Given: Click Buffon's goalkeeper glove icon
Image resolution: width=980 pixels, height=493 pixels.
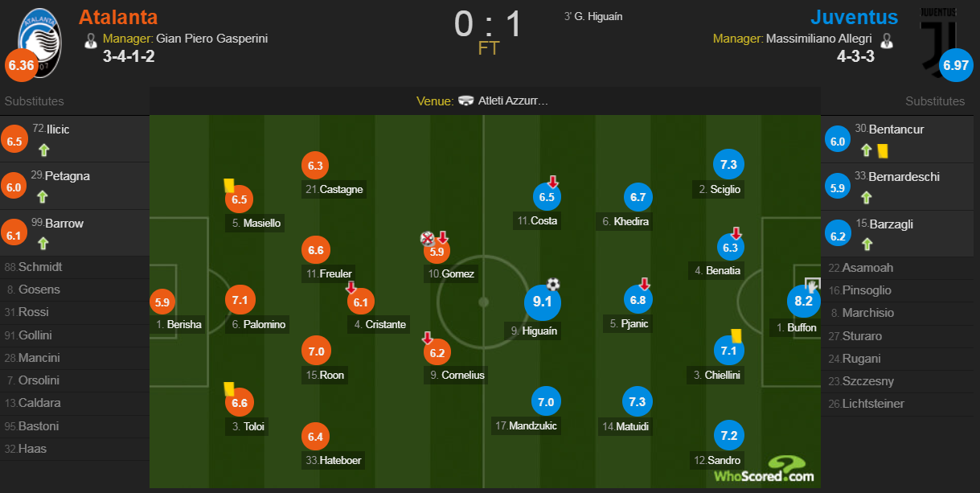Looking at the screenshot, I should click(812, 285).
